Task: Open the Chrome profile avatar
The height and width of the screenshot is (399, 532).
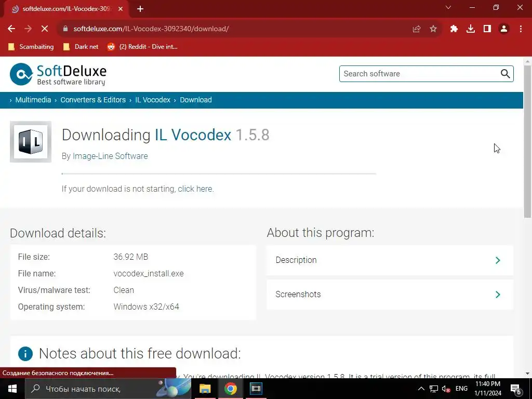Action: pyautogui.click(x=504, y=29)
